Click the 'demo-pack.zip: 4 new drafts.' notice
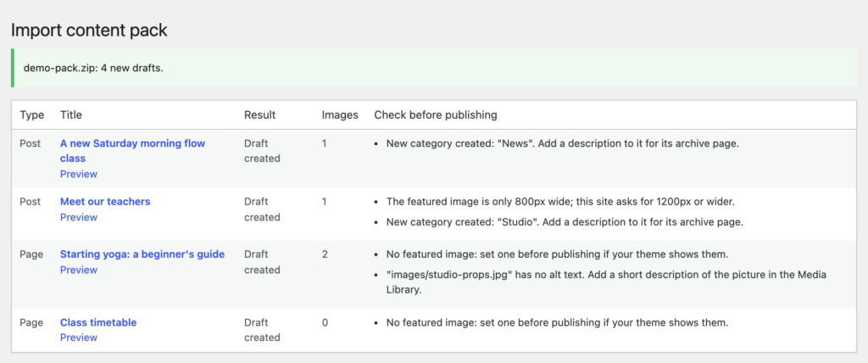The image size is (868, 363). [434, 68]
